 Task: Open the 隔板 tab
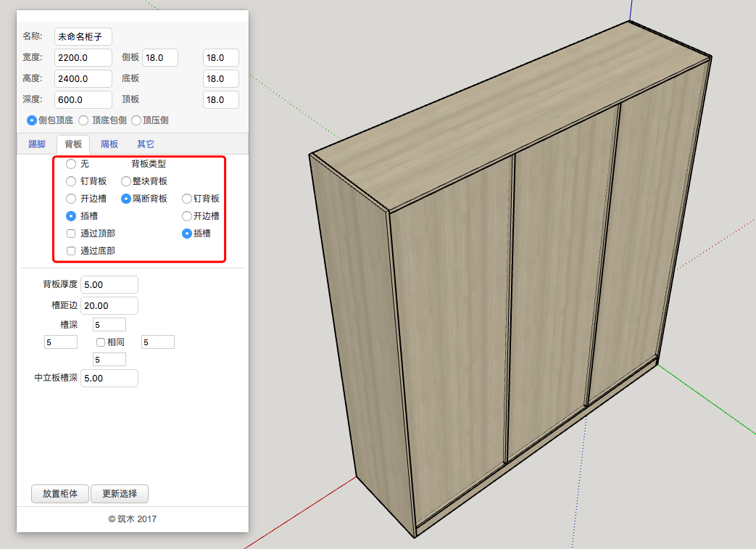109,144
